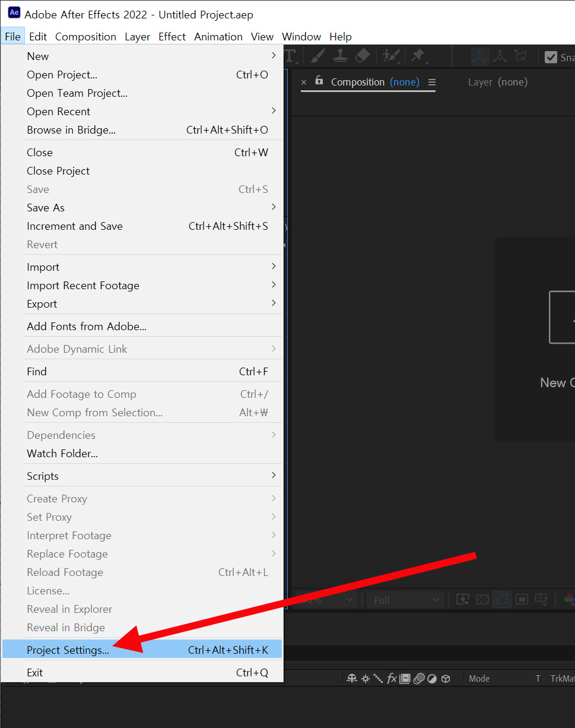Toggle the Transparency Grid icon
Image resolution: width=575 pixels, height=728 pixels.
tap(482, 599)
